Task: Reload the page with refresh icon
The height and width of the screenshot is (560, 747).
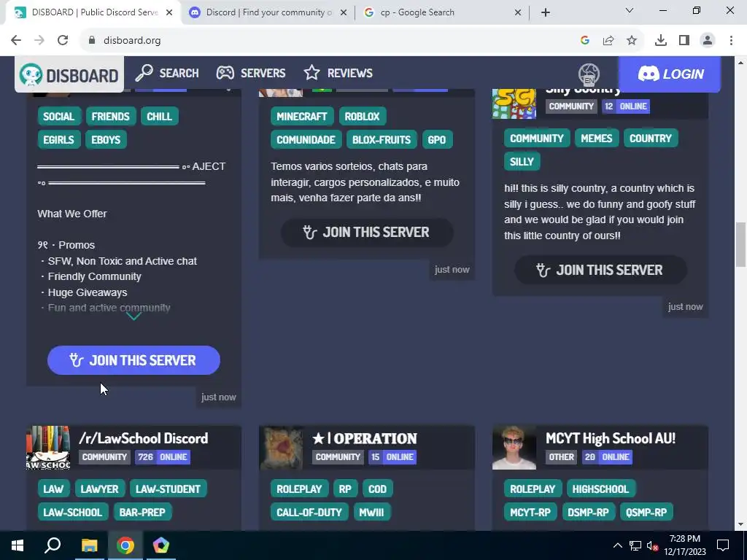Action: 63,41
